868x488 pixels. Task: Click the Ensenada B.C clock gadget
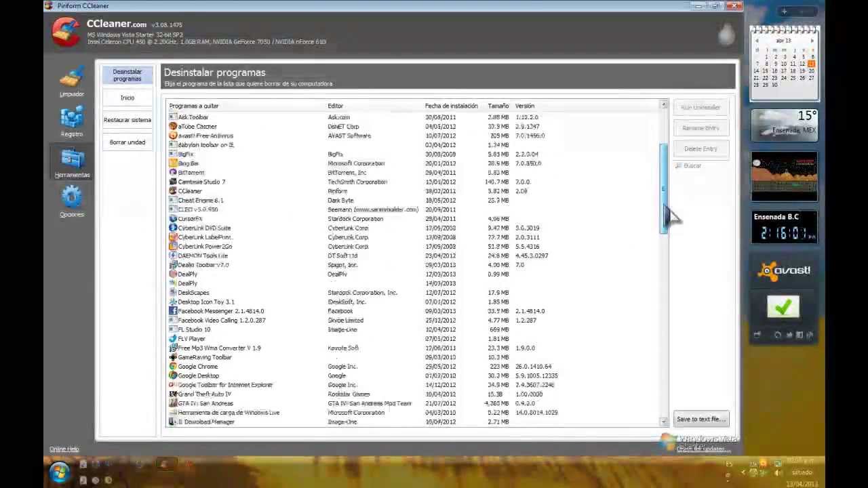tap(785, 227)
